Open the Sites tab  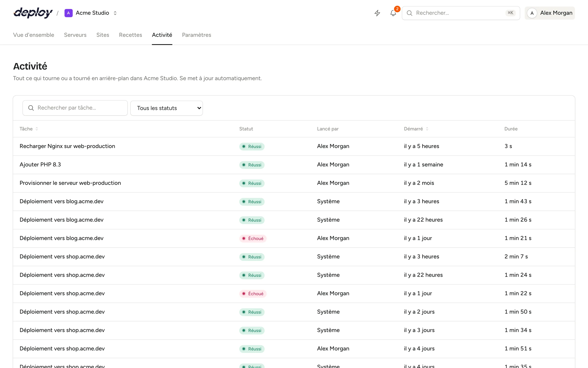(103, 35)
